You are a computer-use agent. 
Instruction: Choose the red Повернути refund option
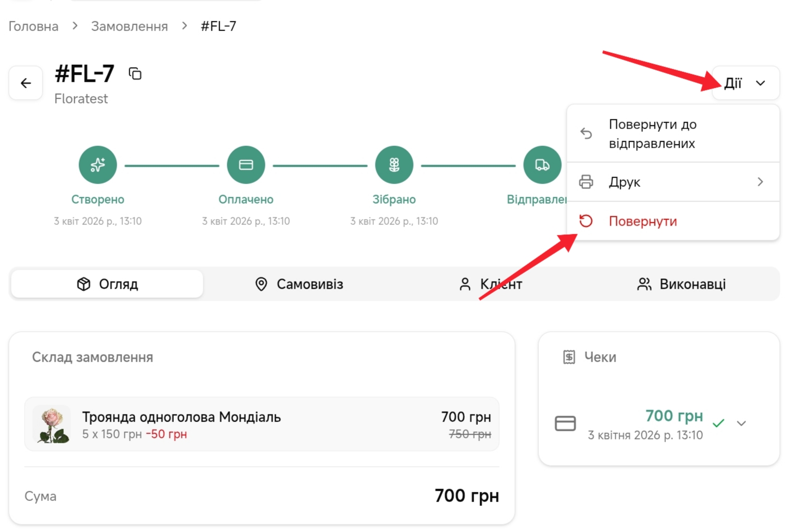[643, 222]
